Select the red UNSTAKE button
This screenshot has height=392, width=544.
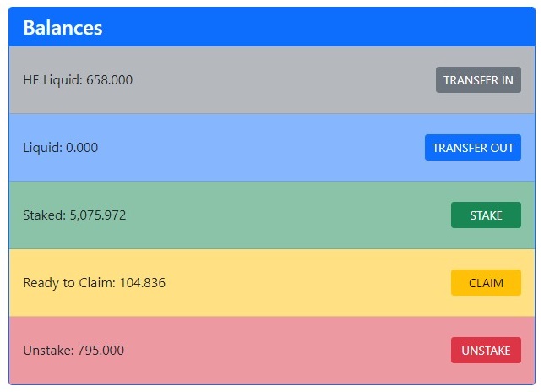click(486, 351)
